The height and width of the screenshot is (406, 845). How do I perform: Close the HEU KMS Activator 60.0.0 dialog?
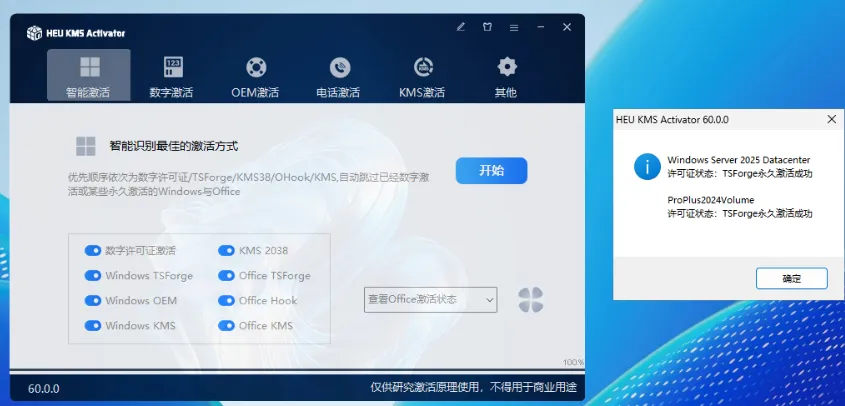click(x=832, y=119)
